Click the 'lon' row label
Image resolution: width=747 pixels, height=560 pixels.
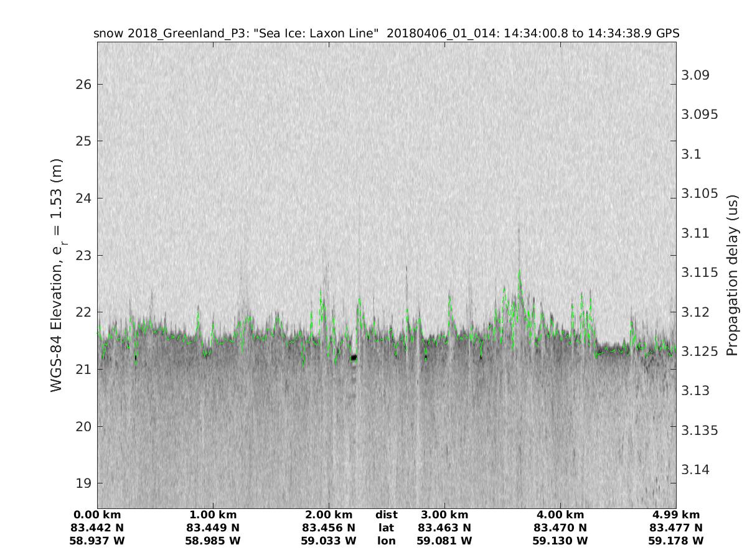tap(386, 541)
